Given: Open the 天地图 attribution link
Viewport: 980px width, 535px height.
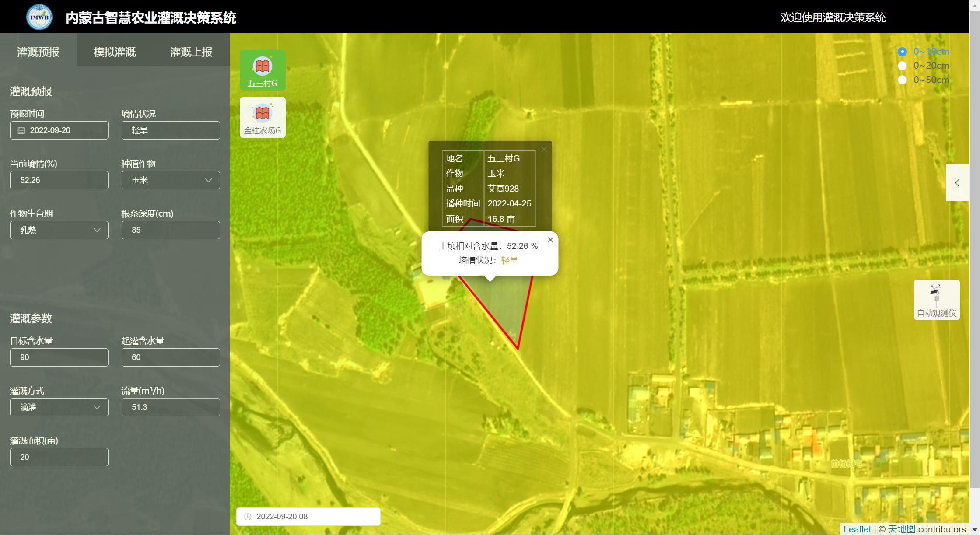Looking at the screenshot, I should (901, 529).
